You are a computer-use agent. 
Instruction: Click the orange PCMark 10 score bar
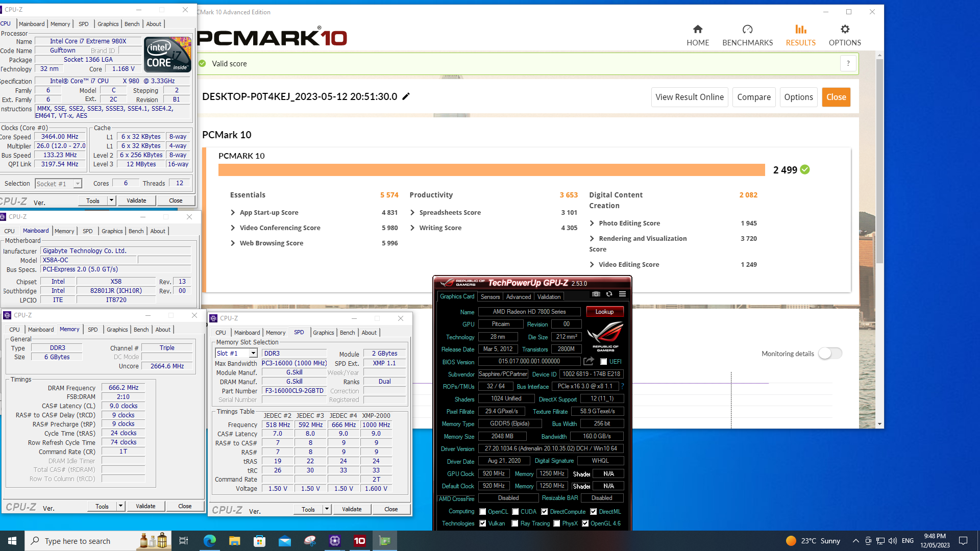click(x=492, y=170)
